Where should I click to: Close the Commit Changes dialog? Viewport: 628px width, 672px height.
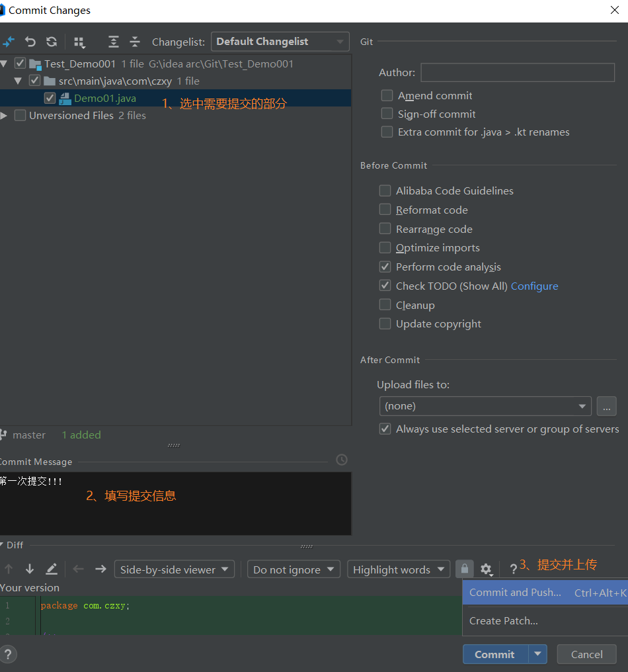(x=614, y=10)
